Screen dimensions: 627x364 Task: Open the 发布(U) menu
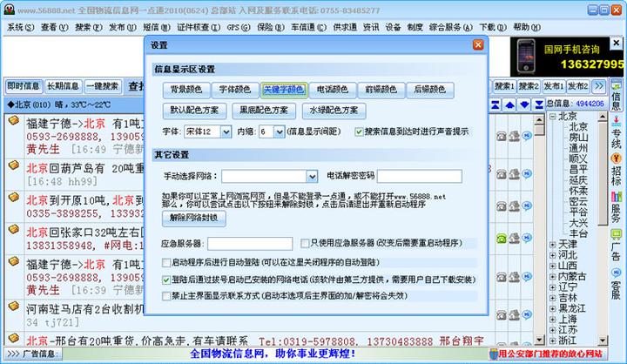[x=123, y=27]
